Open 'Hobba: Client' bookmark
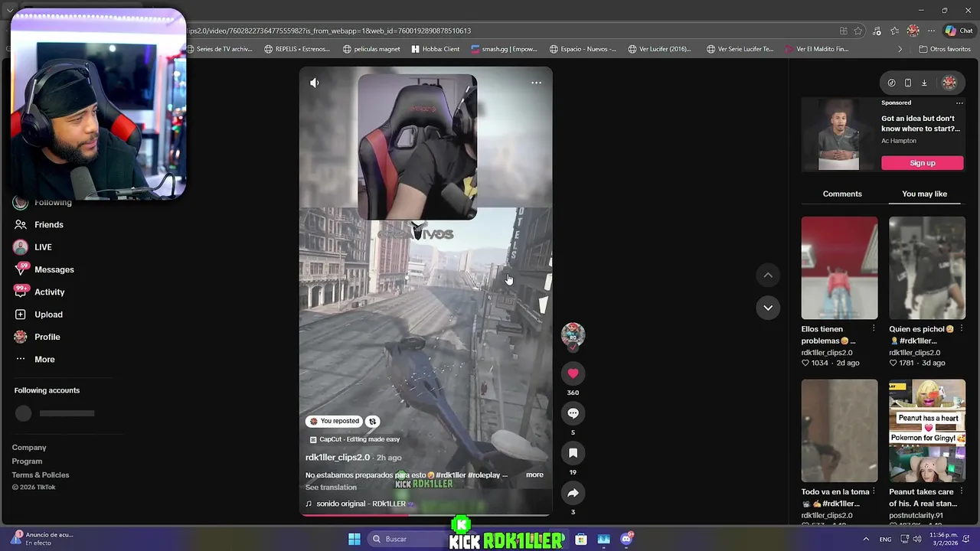 pyautogui.click(x=436, y=49)
